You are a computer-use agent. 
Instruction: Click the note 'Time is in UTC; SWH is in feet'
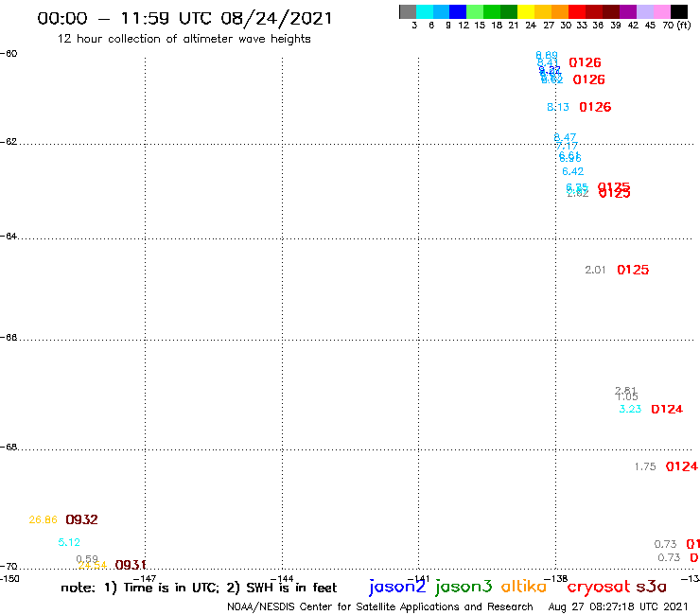click(x=199, y=588)
